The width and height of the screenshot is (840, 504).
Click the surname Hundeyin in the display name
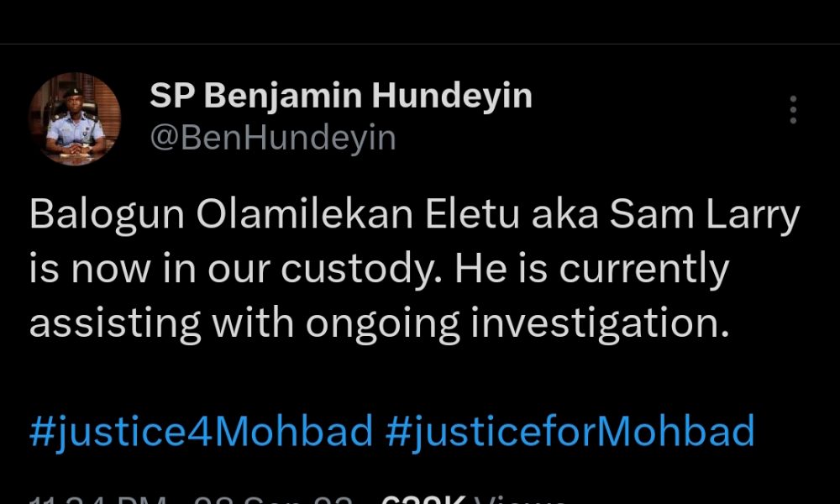(x=452, y=97)
